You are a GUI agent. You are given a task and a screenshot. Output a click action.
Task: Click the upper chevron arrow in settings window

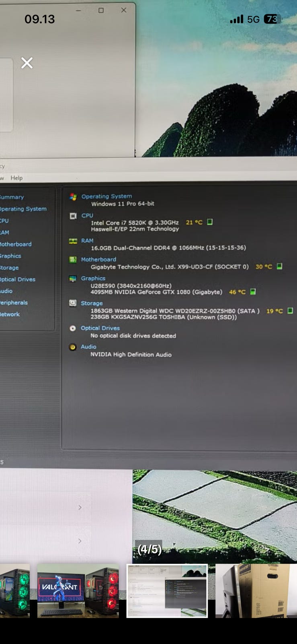[x=80, y=508]
